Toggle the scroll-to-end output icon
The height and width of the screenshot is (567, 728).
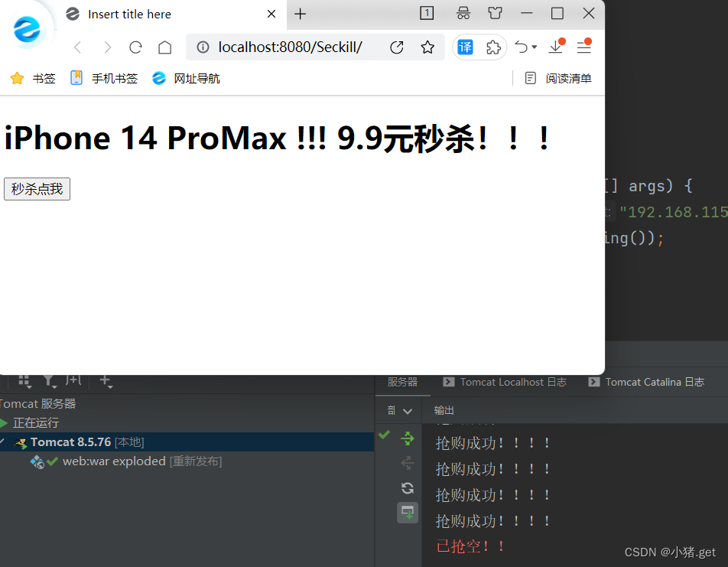pyautogui.click(x=407, y=513)
